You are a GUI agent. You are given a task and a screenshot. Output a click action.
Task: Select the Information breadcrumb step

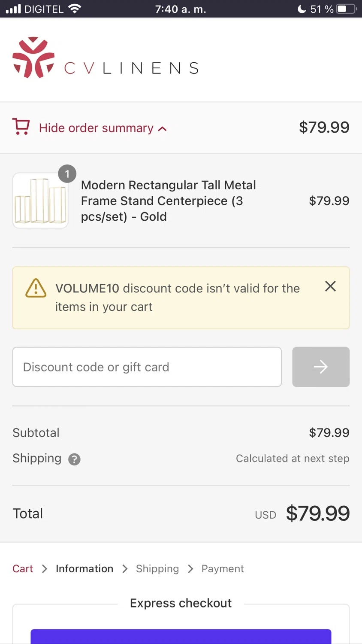(x=84, y=569)
